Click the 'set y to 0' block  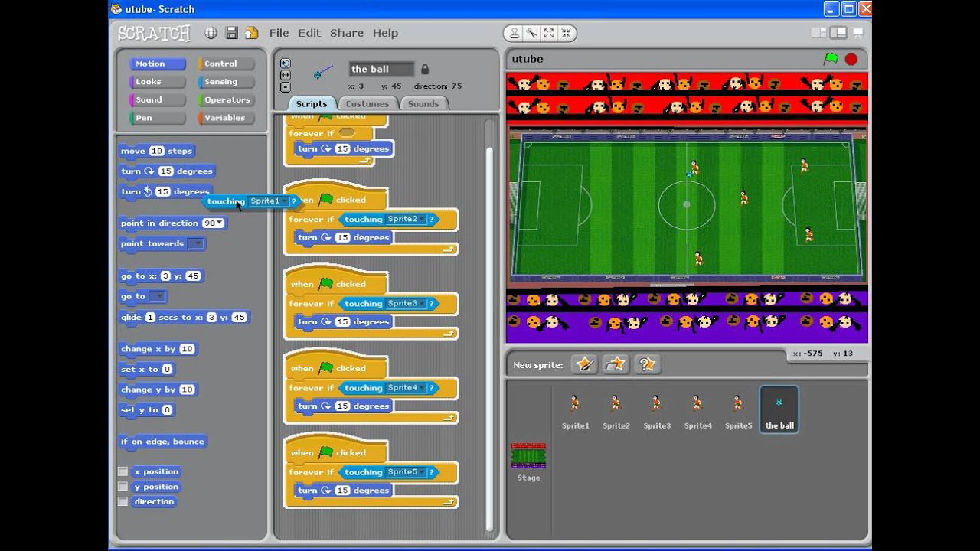[147, 410]
